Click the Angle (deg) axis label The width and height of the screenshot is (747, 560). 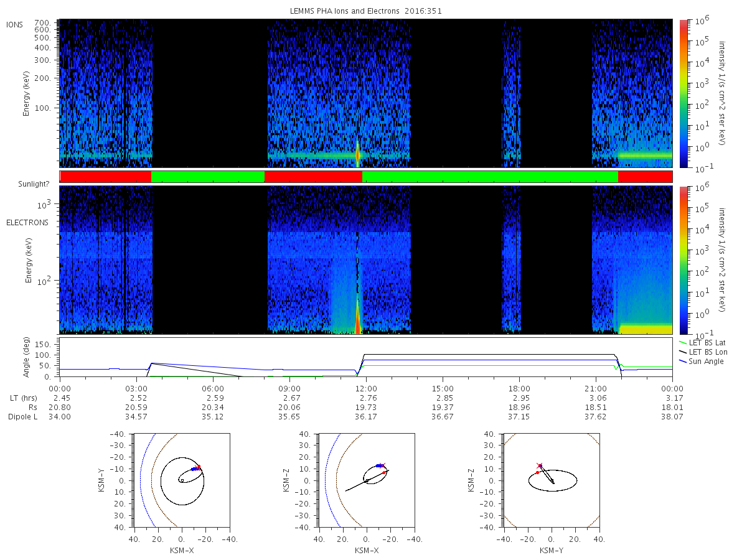click(27, 358)
